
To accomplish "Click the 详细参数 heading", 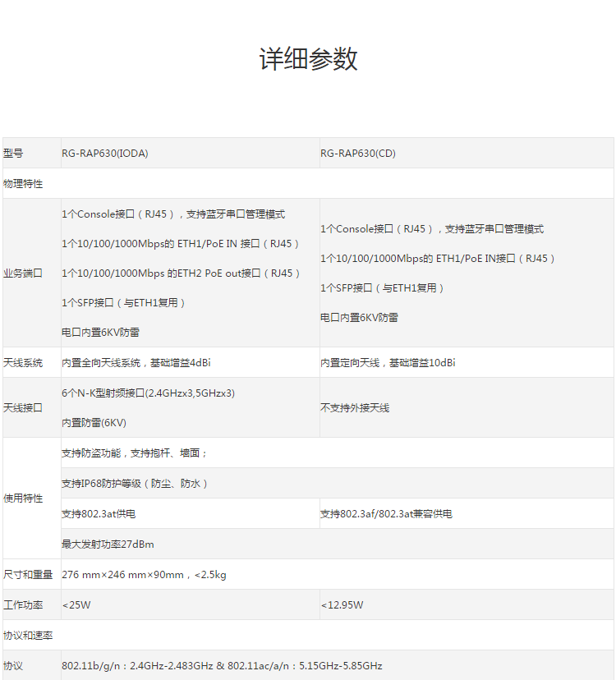I will (x=308, y=59).
